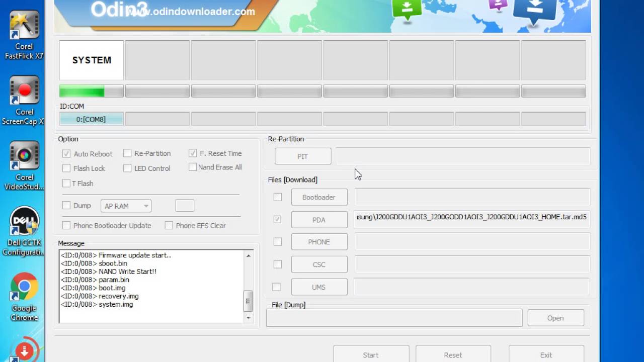Check the Phone EFS Clear option

pyautogui.click(x=169, y=226)
